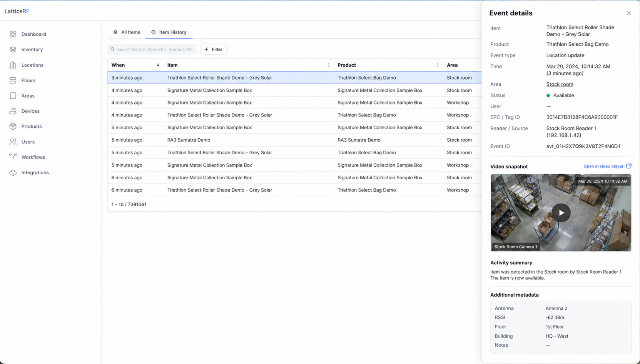Open Integrations in the sidebar

[x=35, y=173]
